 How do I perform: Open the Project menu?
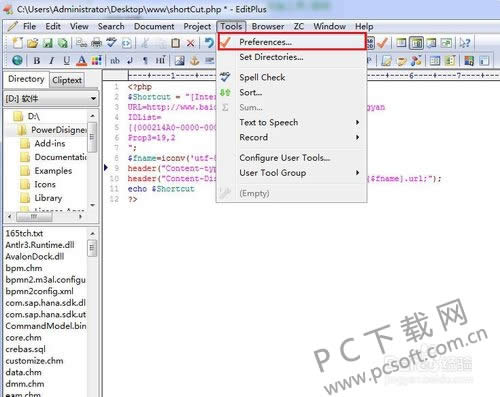197,26
